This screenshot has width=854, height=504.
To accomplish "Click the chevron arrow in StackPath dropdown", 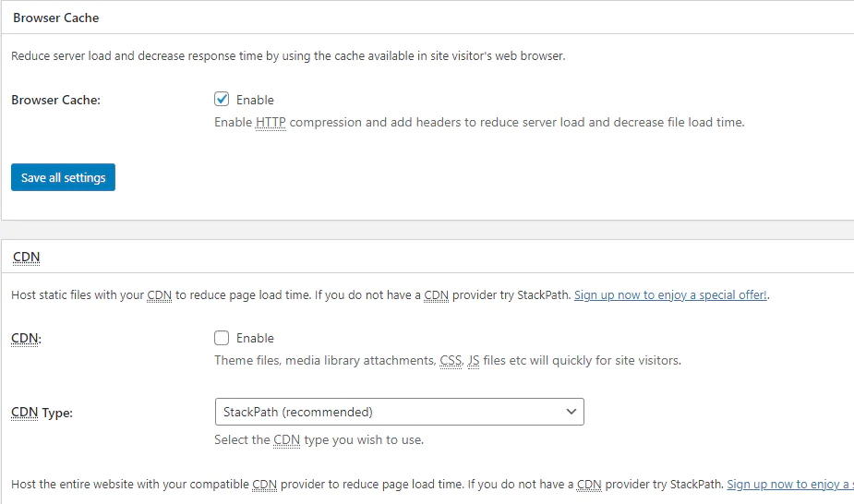I will click(571, 412).
